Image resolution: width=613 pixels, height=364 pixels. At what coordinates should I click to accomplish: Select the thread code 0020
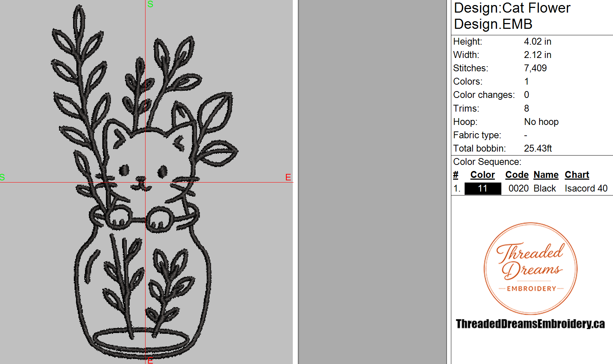point(519,188)
